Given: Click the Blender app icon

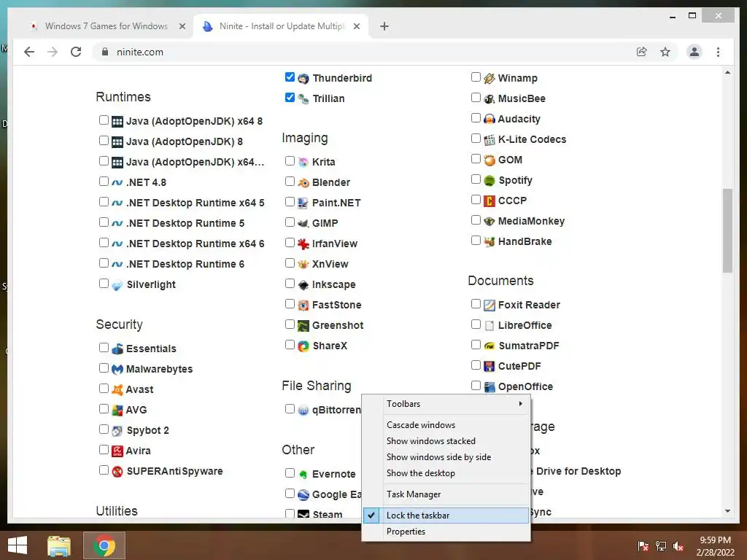Looking at the screenshot, I should (x=303, y=183).
